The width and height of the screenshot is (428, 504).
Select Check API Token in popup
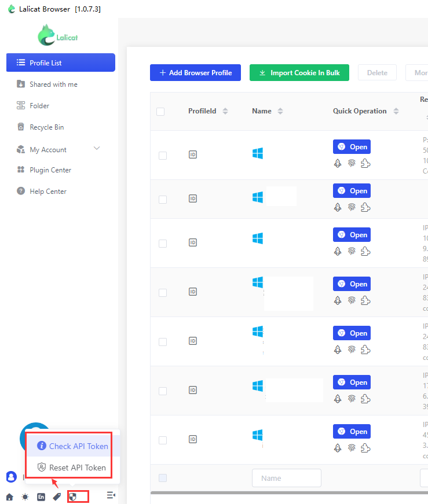[73, 446]
